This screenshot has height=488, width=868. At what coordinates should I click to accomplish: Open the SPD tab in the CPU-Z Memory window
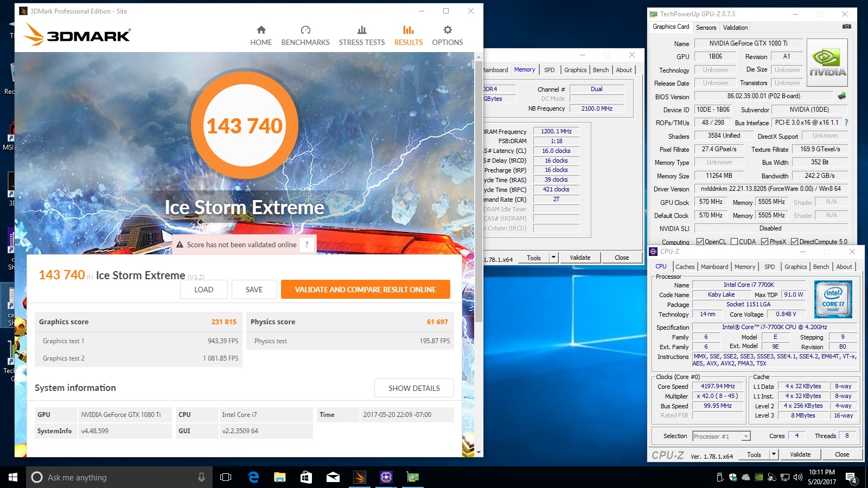coord(549,70)
